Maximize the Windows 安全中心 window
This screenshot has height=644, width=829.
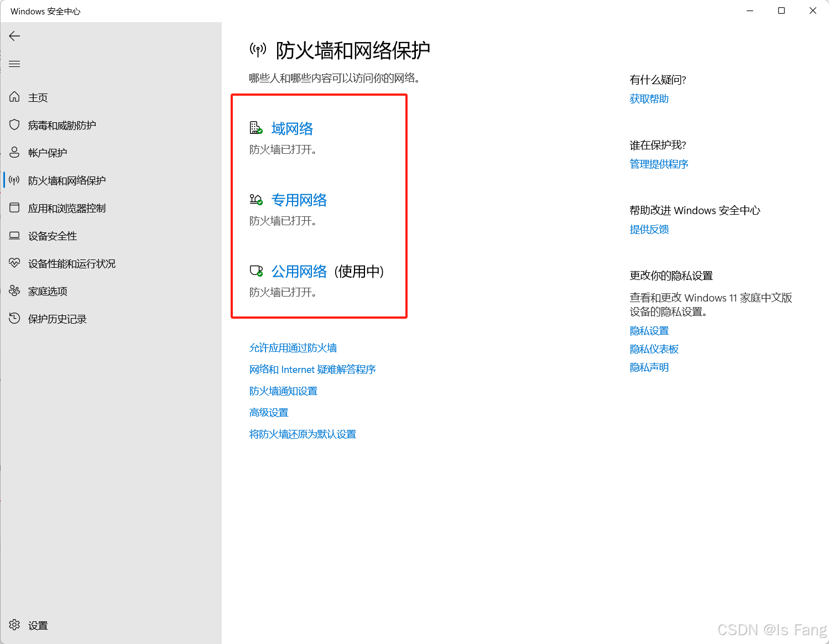coord(781,11)
